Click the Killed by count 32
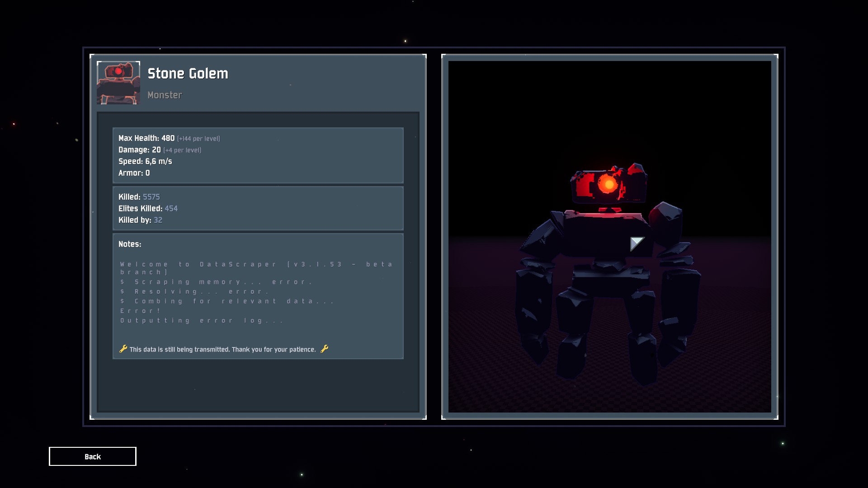Screen dimensions: 868x488 pyautogui.click(x=158, y=220)
